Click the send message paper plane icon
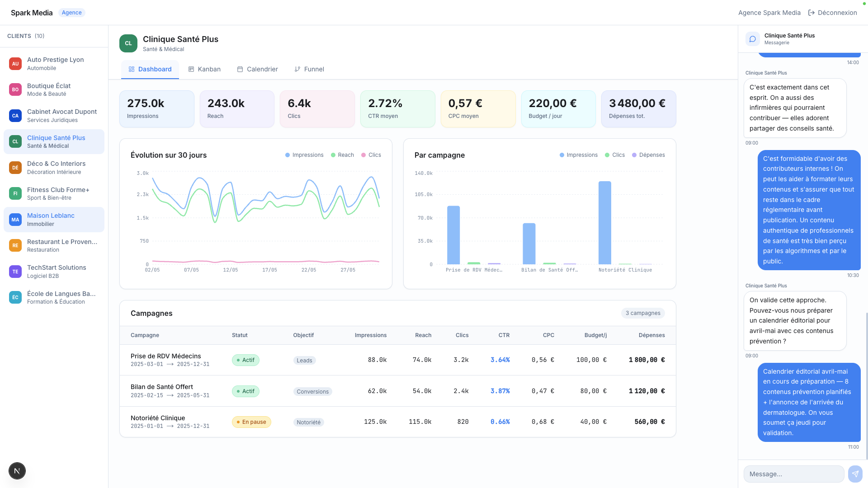Image resolution: width=868 pixels, height=488 pixels. pos(855,474)
